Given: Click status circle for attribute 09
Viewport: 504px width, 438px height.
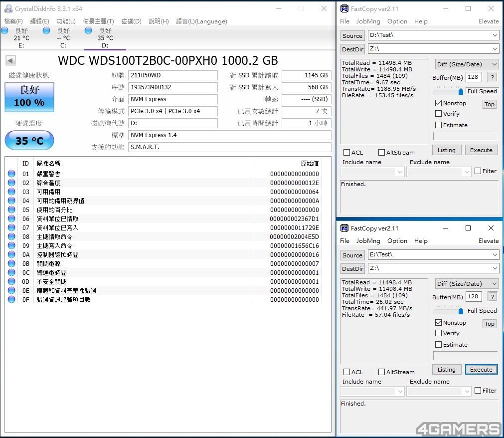Looking at the screenshot, I should (x=11, y=246).
